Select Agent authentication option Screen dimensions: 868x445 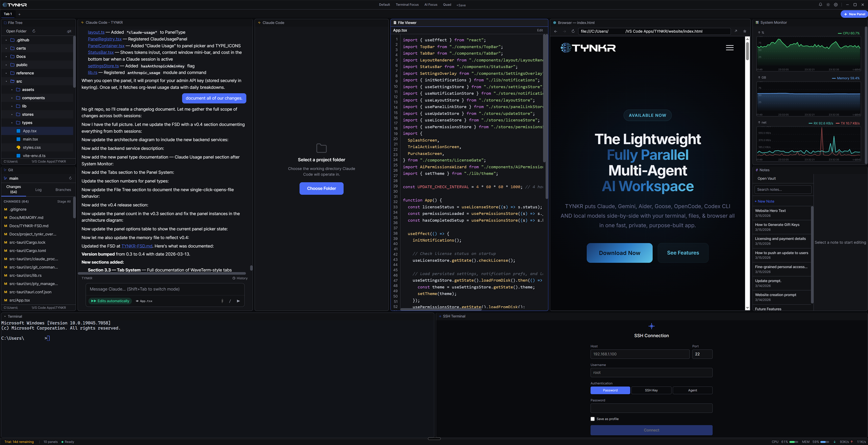(692, 390)
